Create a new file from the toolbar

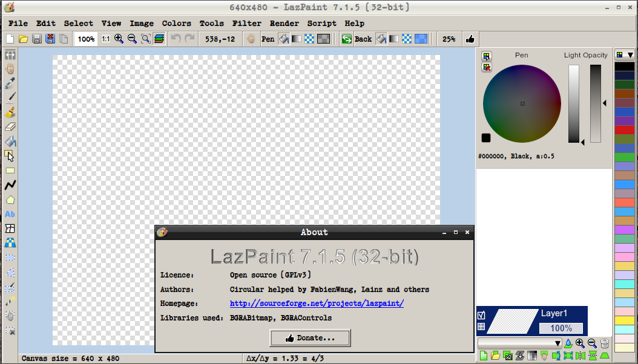[x=10, y=39]
